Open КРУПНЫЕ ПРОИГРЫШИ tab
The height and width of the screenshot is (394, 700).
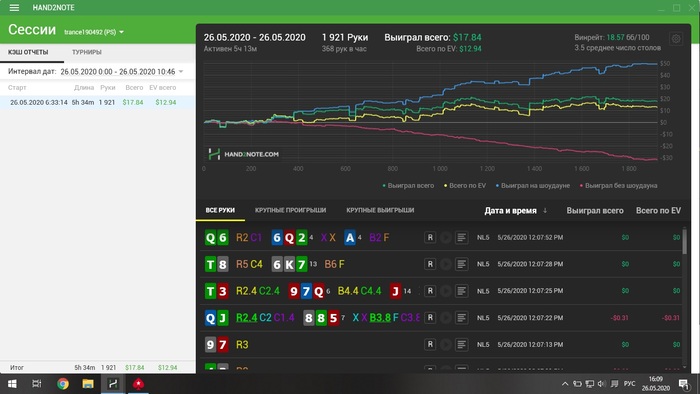[x=290, y=210]
